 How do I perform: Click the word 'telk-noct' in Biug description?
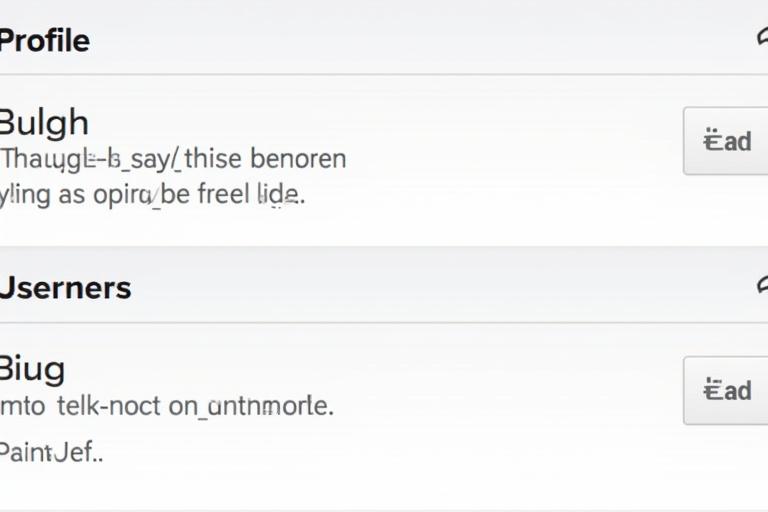[109, 406]
